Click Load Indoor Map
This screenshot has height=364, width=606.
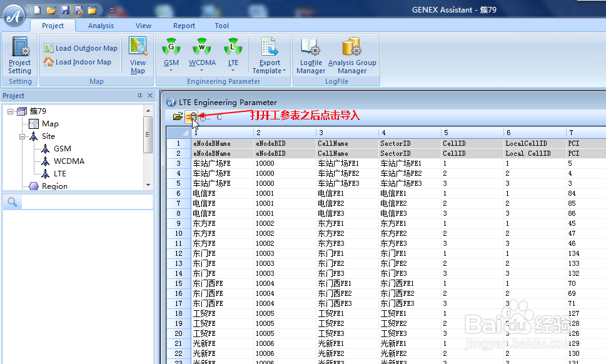(78, 62)
